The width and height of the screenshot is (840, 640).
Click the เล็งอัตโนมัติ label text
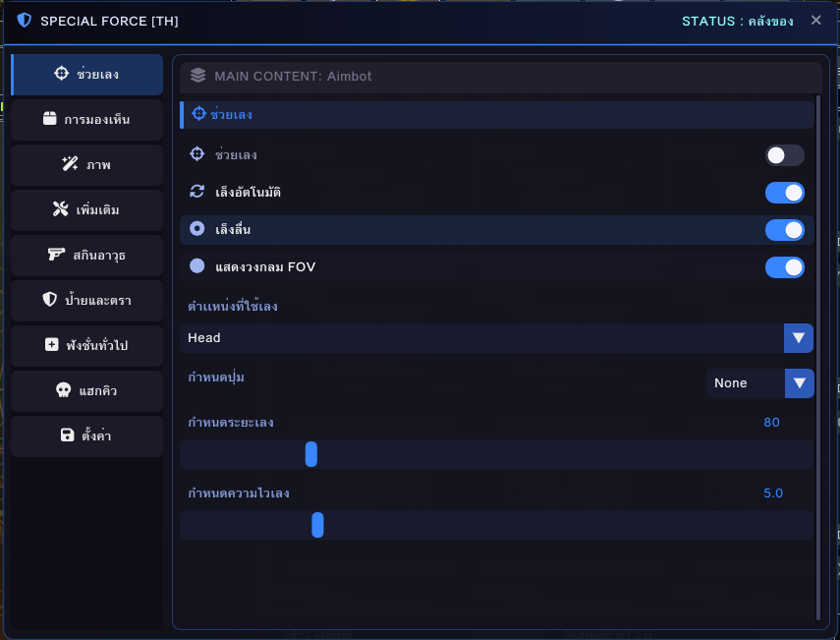point(248,192)
